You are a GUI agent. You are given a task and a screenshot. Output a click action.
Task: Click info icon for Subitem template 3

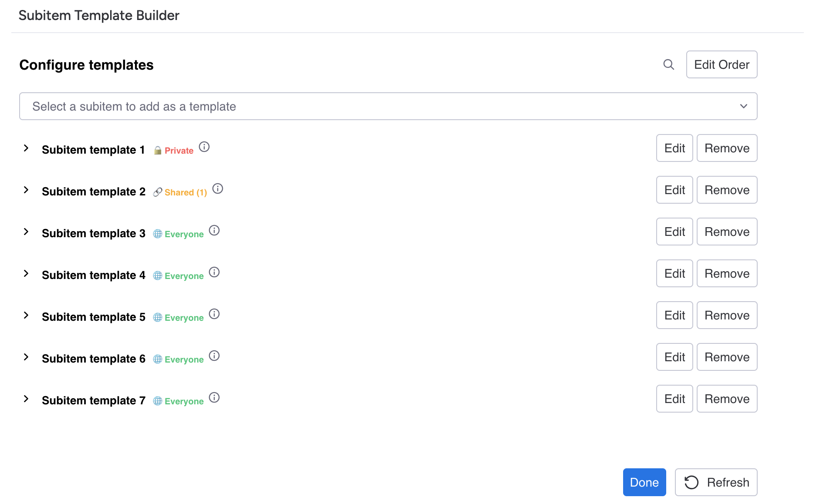pos(214,230)
